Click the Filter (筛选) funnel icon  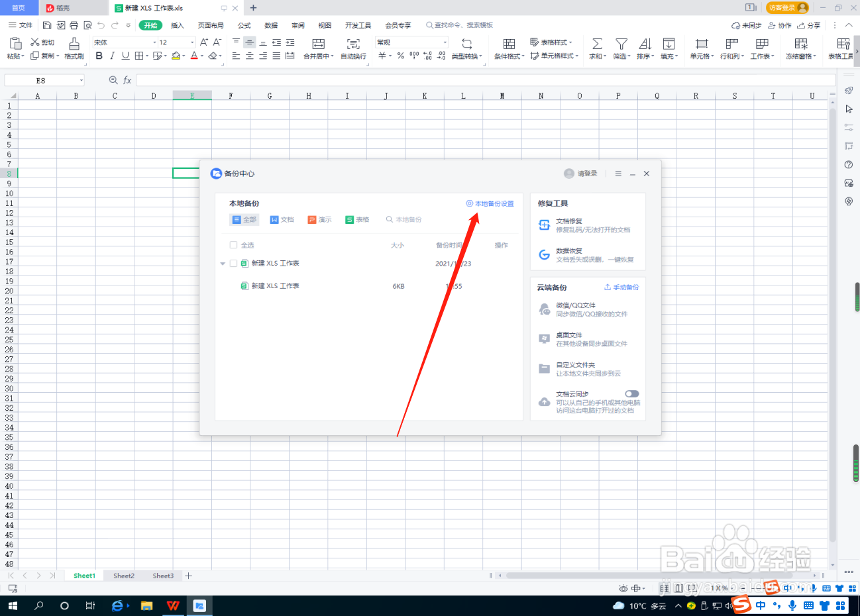(621, 44)
